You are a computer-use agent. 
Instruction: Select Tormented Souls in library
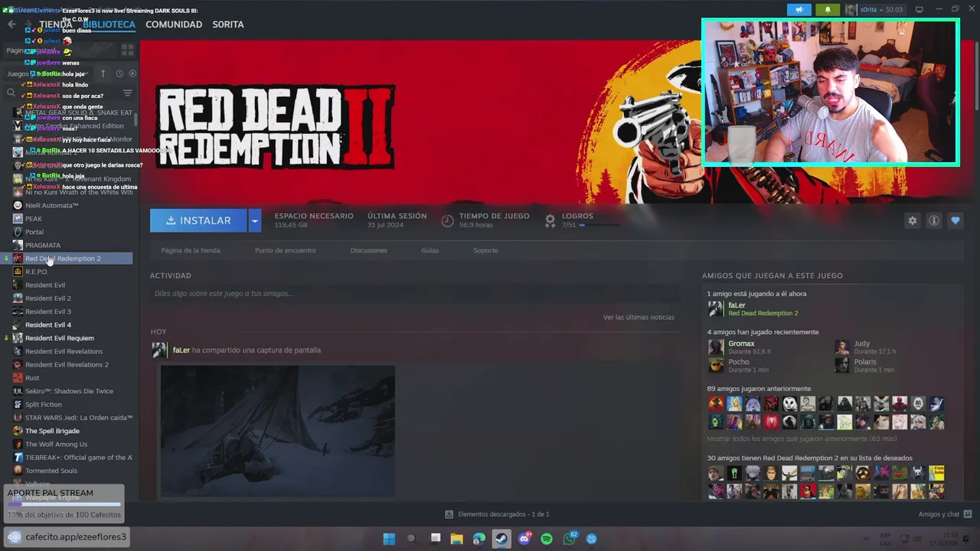(x=51, y=471)
